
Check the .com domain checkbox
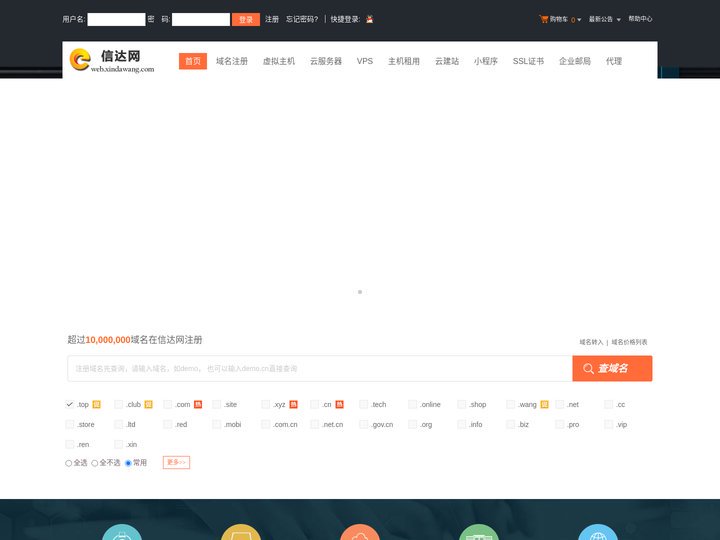168,405
